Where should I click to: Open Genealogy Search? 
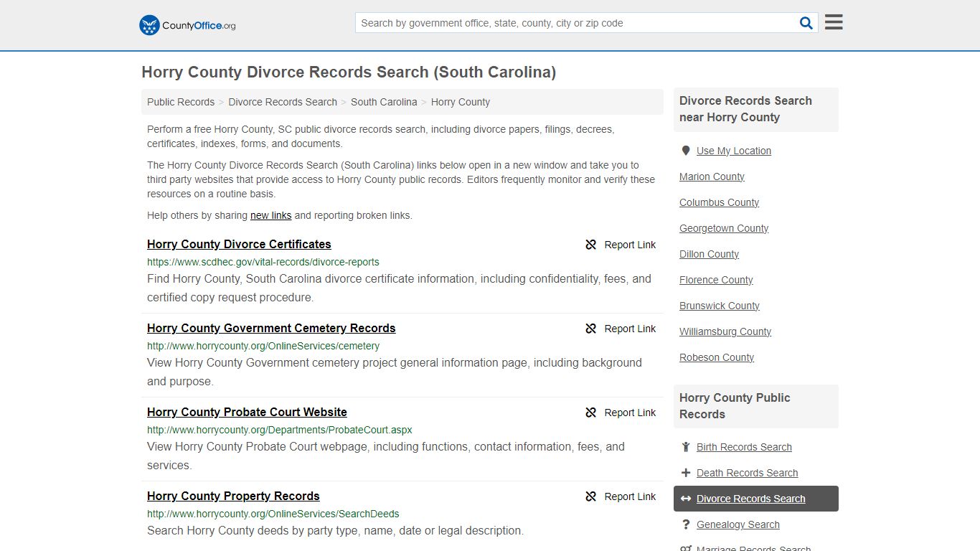pos(738,524)
